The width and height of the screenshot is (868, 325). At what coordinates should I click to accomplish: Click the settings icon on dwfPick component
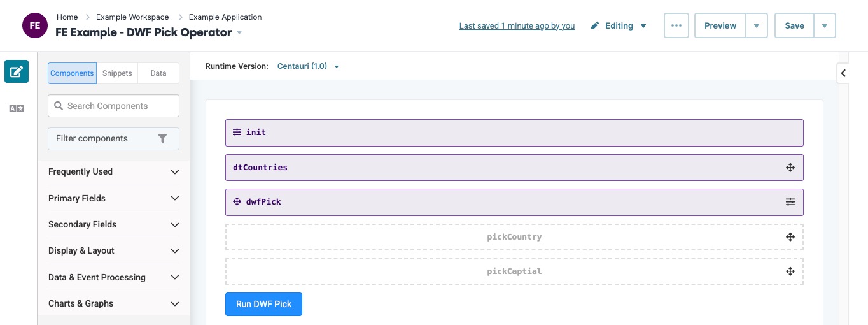tap(790, 202)
